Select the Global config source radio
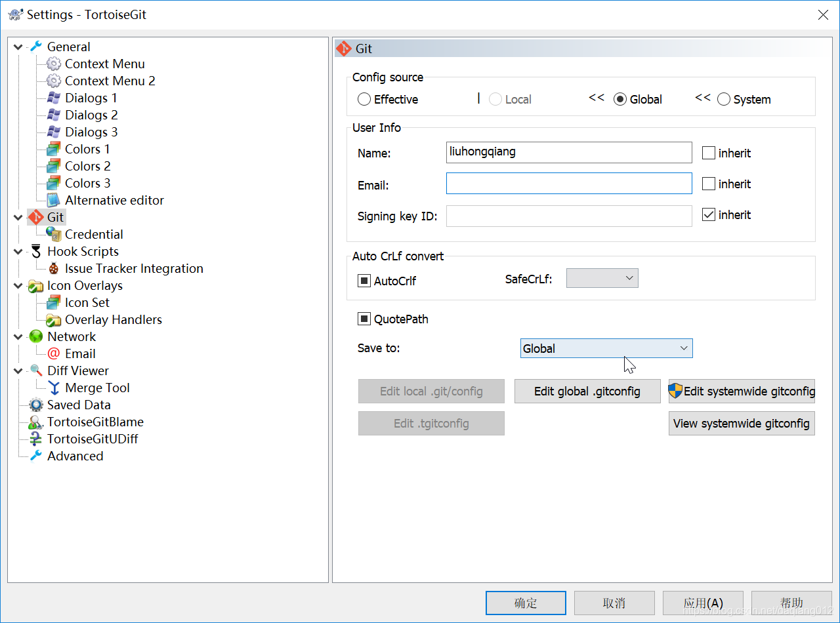This screenshot has width=840, height=623. coord(620,99)
